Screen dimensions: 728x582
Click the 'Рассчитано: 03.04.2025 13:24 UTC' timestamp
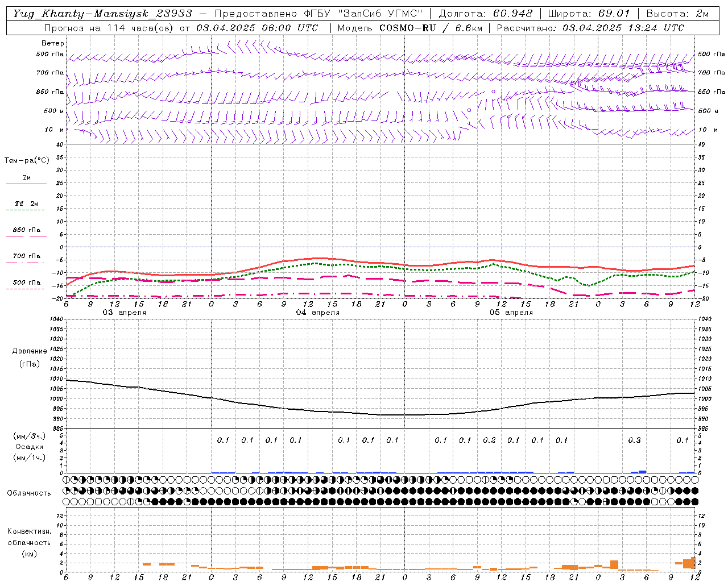click(591, 28)
